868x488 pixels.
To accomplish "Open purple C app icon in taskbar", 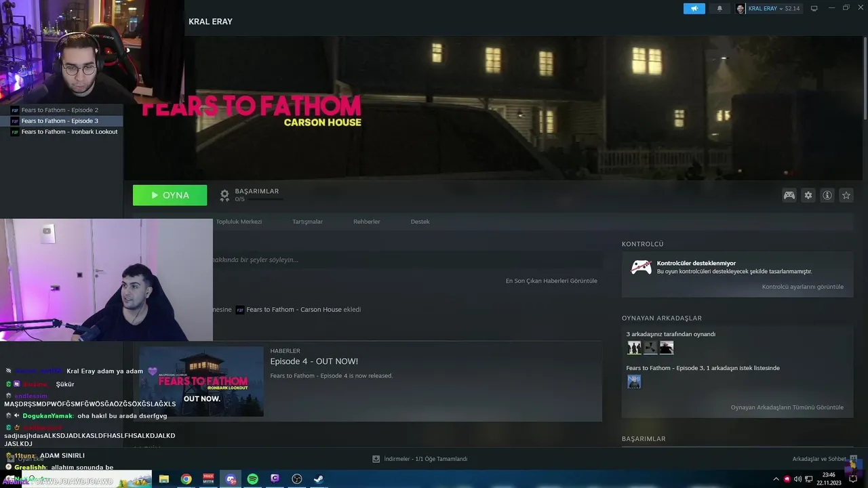I will click(275, 479).
